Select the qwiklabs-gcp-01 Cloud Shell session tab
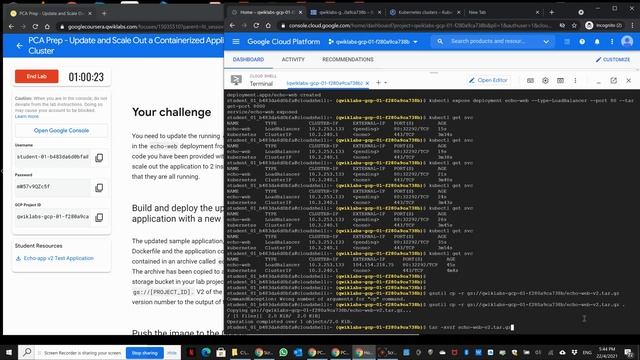This screenshot has width=640, height=360. tap(324, 83)
